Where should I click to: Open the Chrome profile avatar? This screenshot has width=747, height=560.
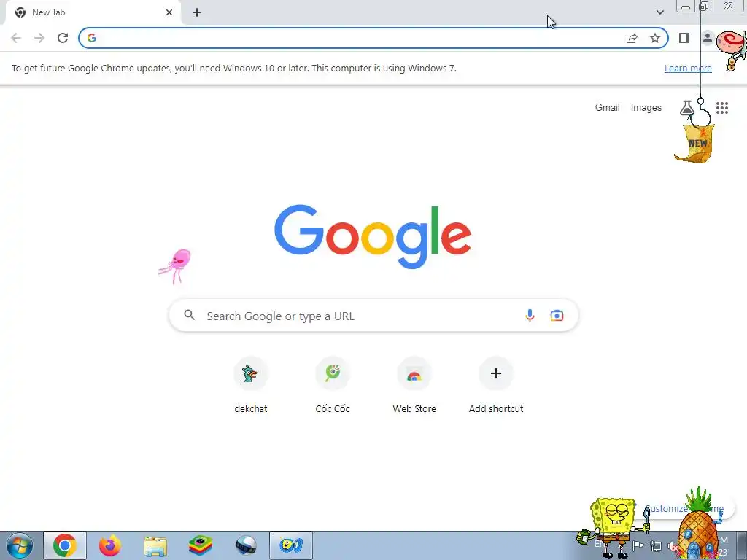click(x=708, y=38)
